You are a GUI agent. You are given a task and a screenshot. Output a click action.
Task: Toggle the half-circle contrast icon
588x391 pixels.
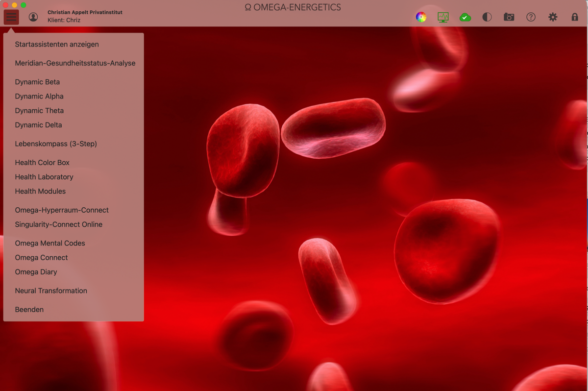pos(487,17)
